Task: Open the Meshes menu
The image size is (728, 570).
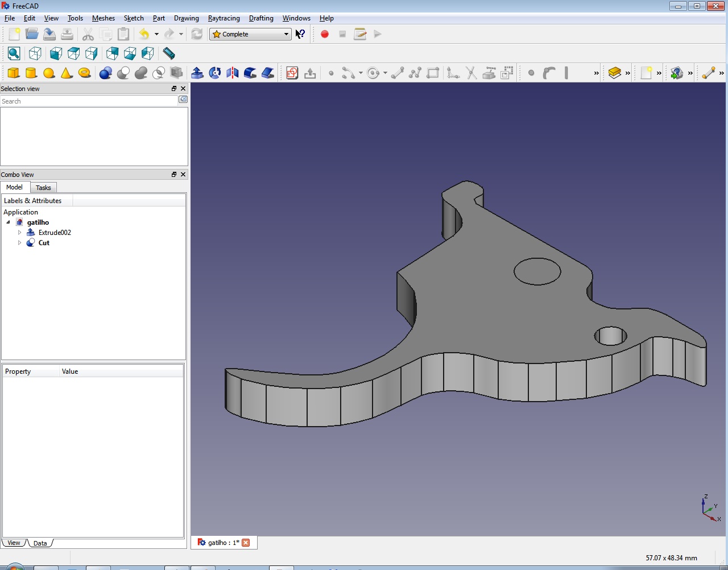Action: 104,18
